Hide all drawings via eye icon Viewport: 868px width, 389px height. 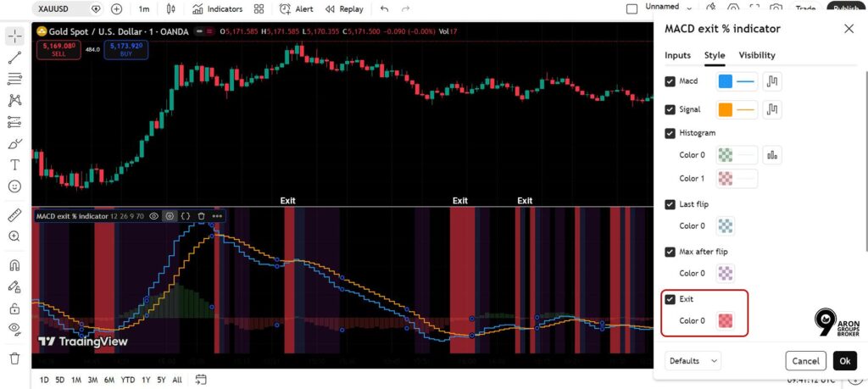pyautogui.click(x=15, y=329)
